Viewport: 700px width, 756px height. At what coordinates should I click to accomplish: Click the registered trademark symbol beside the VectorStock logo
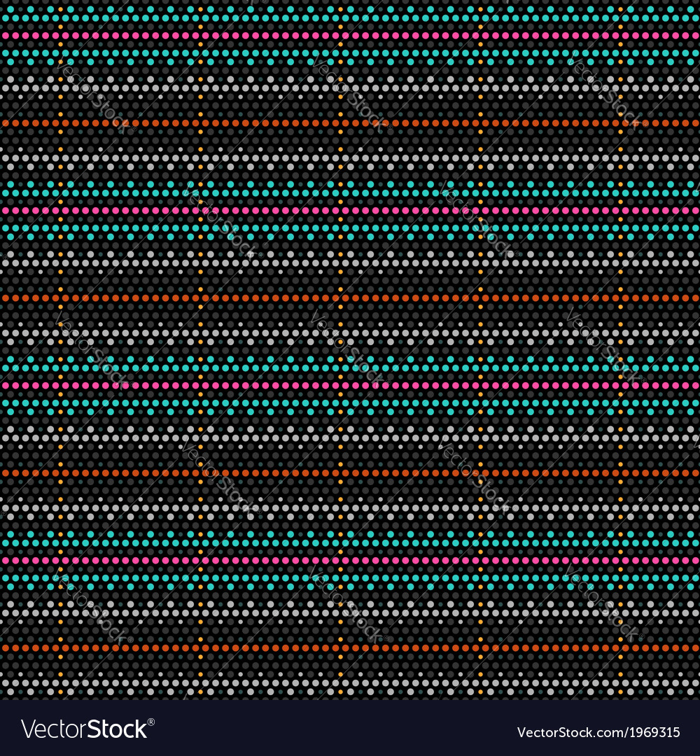(x=151, y=721)
